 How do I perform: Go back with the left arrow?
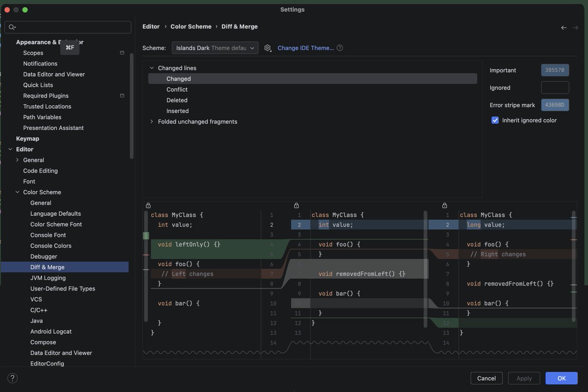[x=564, y=27]
